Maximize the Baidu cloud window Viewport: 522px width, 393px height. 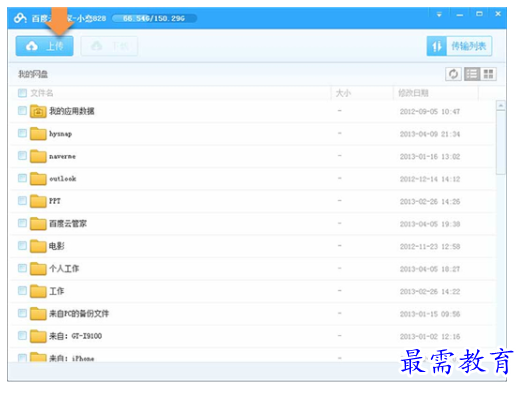click(479, 14)
